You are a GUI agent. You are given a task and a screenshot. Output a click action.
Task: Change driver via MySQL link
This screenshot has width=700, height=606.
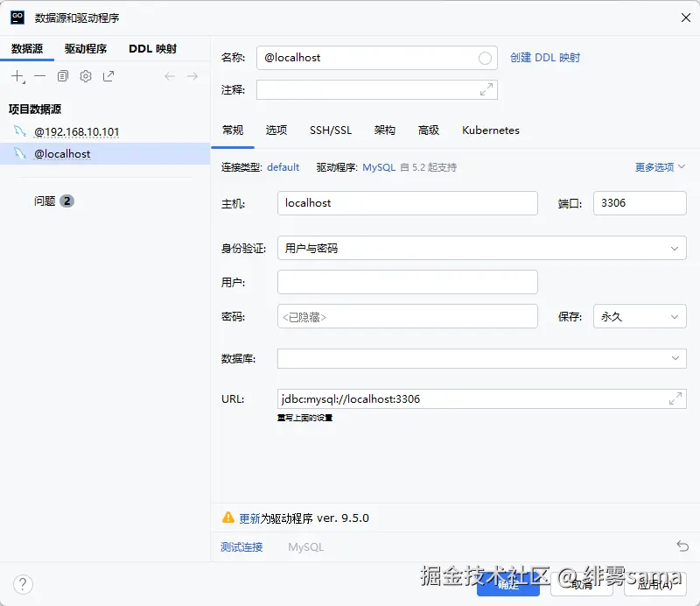(379, 167)
